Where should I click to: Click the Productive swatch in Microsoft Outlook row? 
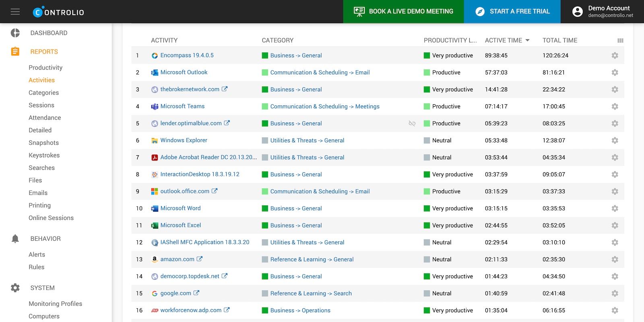(x=427, y=72)
